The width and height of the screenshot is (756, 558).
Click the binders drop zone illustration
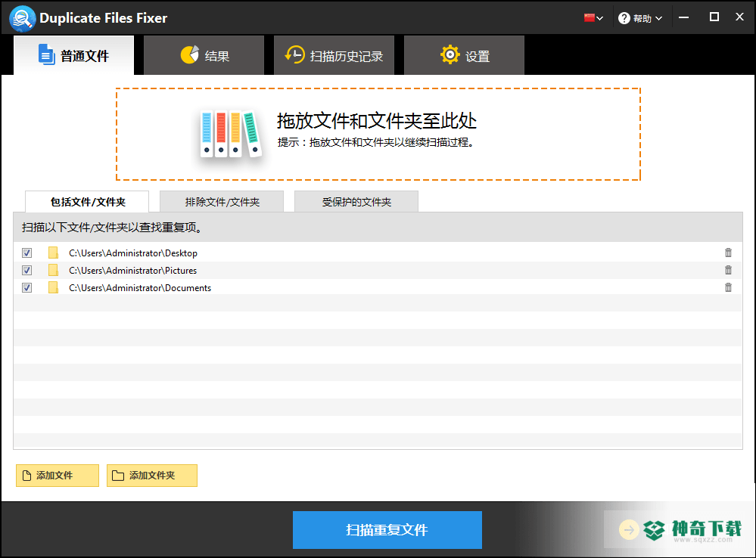point(231,134)
